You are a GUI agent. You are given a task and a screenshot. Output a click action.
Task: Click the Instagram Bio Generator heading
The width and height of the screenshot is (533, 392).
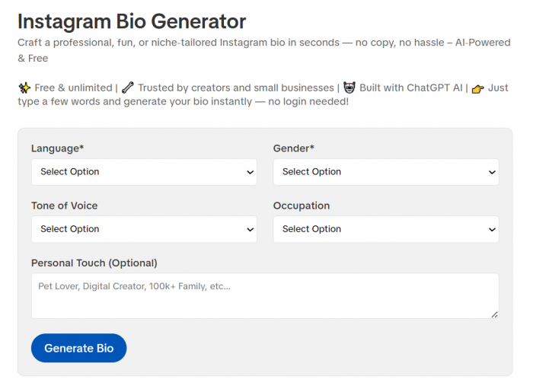132,21
